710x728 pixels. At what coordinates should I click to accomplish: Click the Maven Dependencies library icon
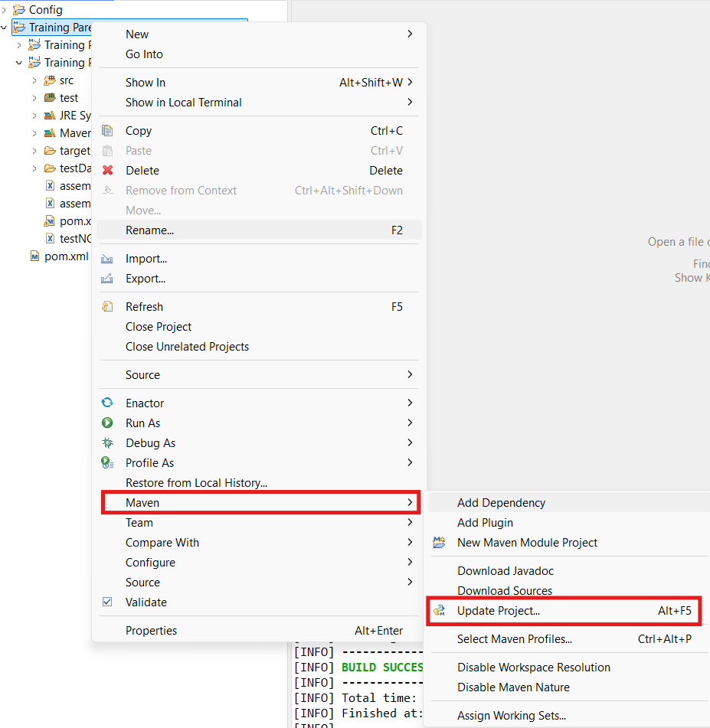coord(50,133)
